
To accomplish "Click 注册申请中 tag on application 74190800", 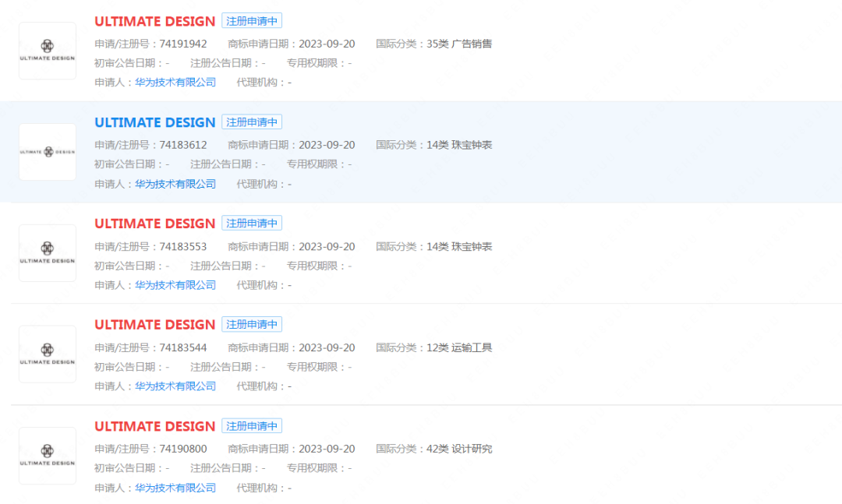I will coord(252,425).
